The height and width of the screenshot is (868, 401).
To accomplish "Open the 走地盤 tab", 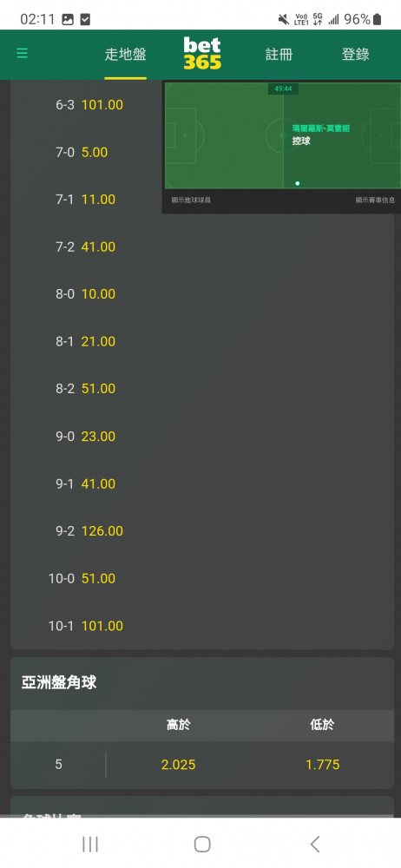I will [x=126, y=55].
